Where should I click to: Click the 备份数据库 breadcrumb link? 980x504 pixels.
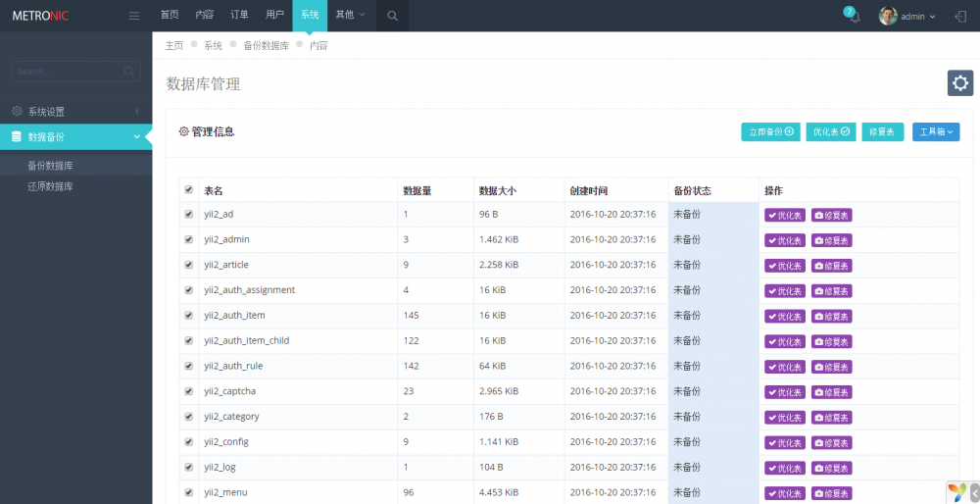[267, 46]
